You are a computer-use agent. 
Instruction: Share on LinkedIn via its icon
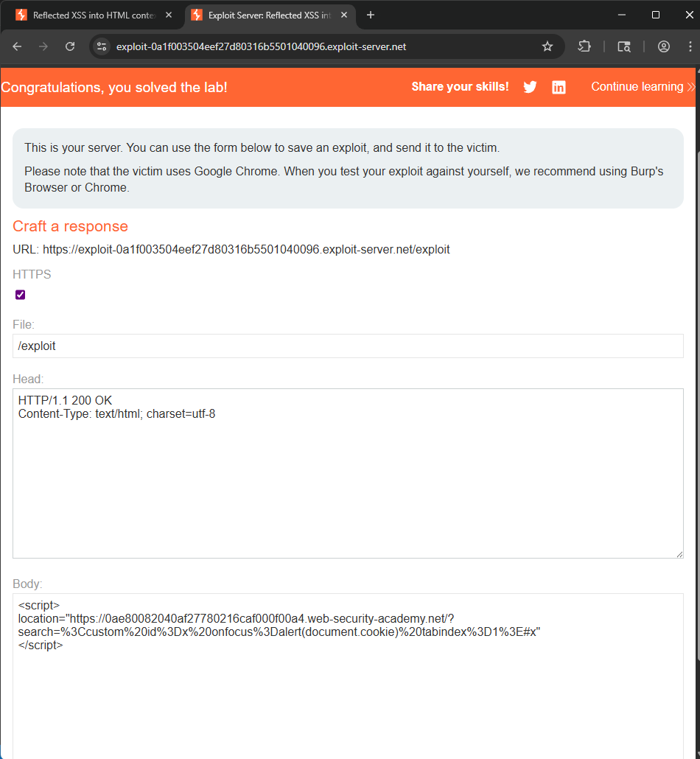coord(559,87)
